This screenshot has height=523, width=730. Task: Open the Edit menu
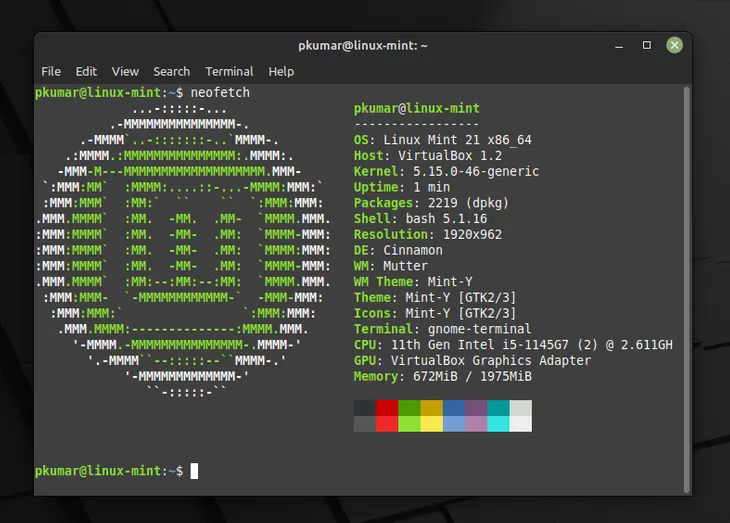[x=86, y=72]
